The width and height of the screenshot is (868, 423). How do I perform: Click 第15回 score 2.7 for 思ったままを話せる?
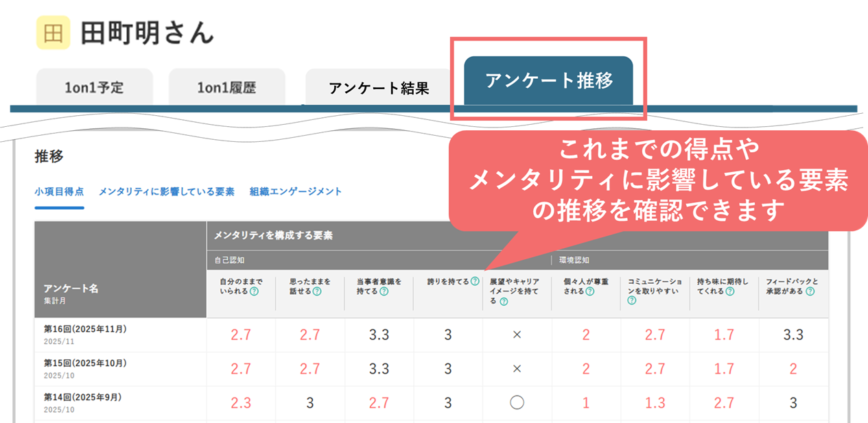click(309, 369)
